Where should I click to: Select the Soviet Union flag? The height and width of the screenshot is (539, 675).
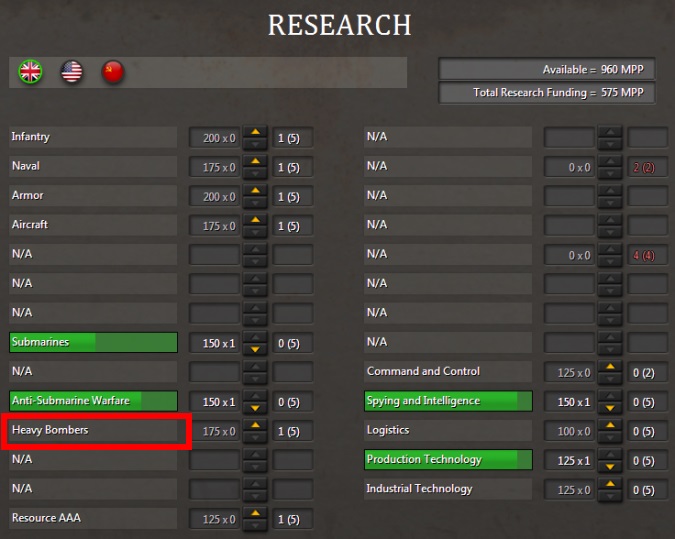pyautogui.click(x=113, y=72)
